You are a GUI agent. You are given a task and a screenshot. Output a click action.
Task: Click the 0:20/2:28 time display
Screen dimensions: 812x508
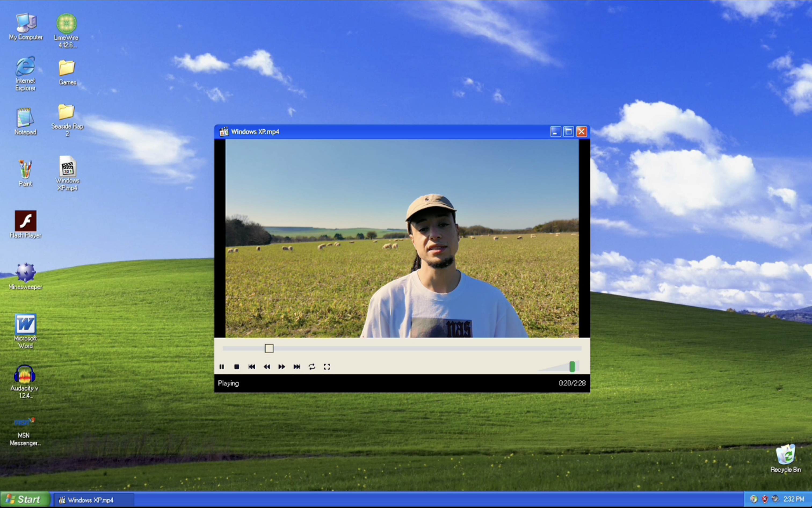pos(572,383)
